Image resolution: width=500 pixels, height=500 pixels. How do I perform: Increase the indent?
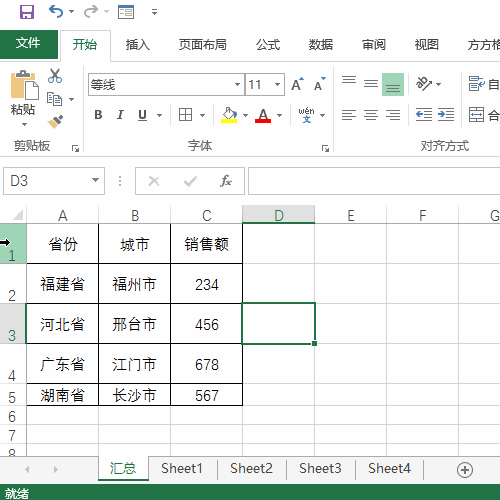click(446, 115)
